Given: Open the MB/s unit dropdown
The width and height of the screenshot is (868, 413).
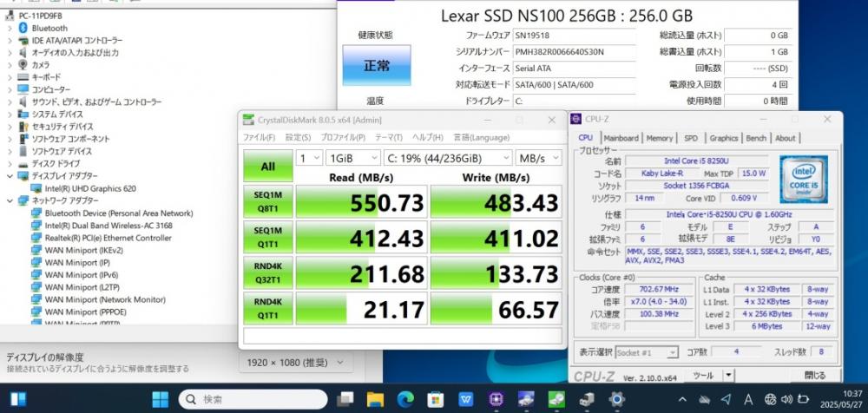Looking at the screenshot, I should 539,158.
